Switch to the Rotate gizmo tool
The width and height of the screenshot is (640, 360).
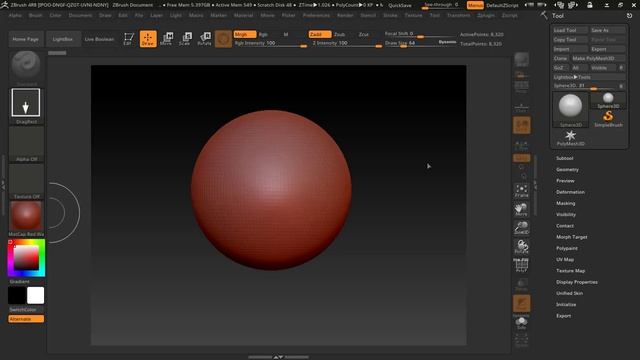coord(204,39)
